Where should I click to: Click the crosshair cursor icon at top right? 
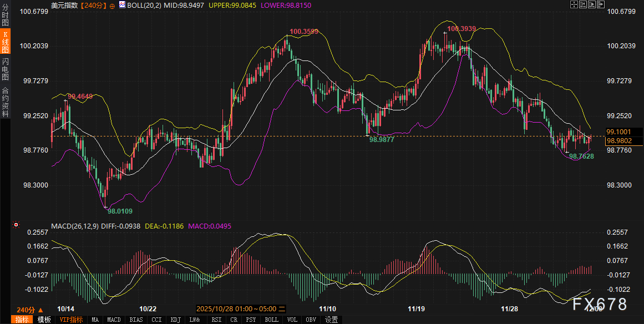[574, 4]
